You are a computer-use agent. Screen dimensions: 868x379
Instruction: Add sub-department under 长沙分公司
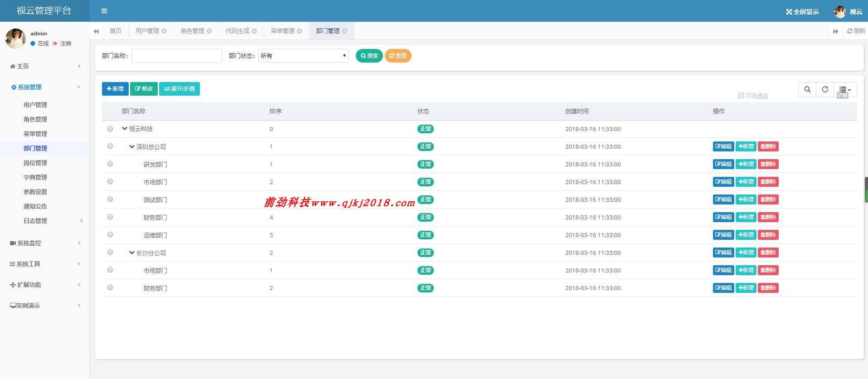click(746, 253)
